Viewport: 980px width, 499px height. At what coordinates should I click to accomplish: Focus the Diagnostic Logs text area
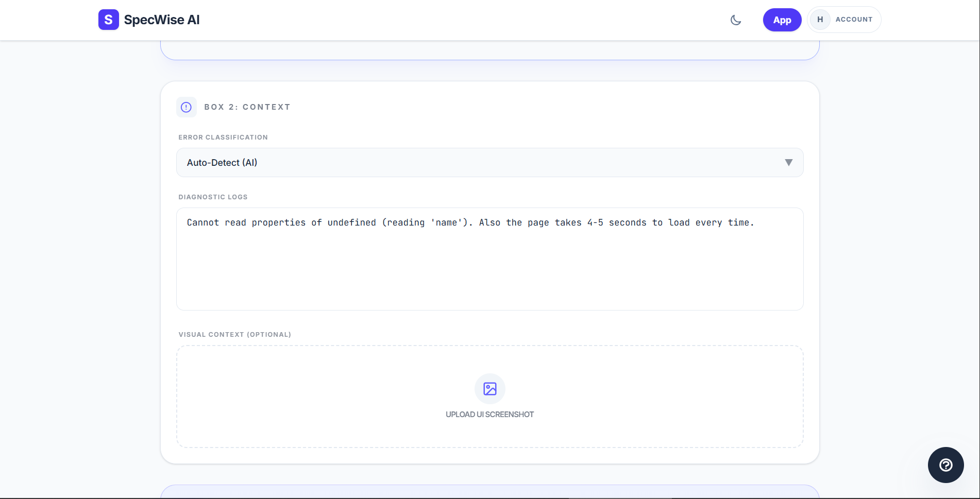489,259
